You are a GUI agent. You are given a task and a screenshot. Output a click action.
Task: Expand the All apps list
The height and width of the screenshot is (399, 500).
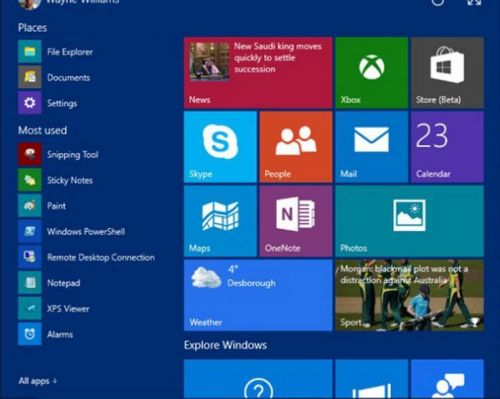(x=38, y=381)
